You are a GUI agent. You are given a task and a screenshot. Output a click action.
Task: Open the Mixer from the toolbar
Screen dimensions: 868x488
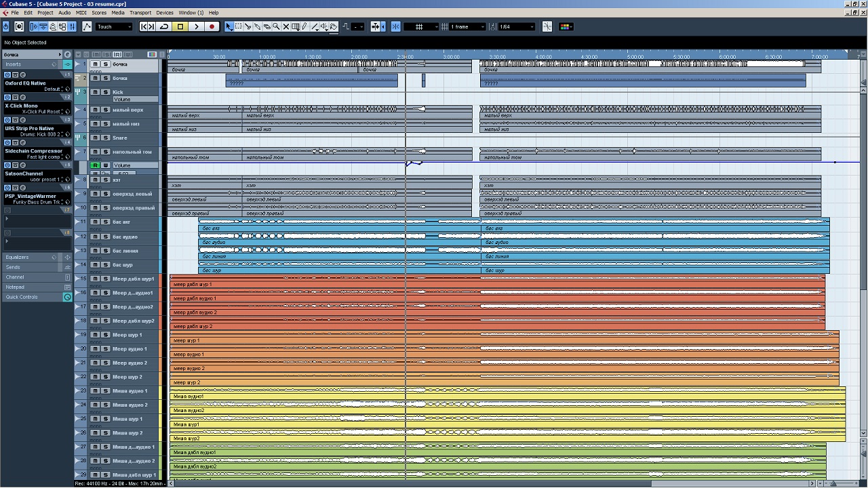coord(71,26)
